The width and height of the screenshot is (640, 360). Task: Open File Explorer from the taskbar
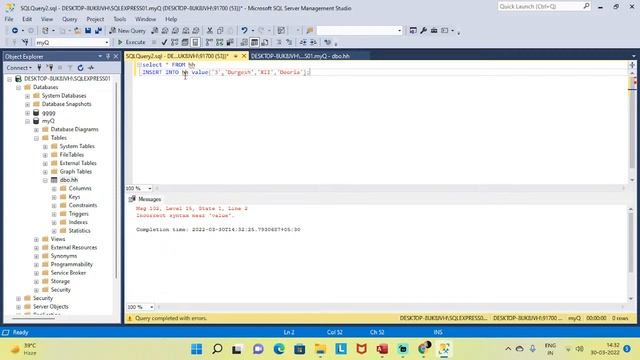click(320, 349)
